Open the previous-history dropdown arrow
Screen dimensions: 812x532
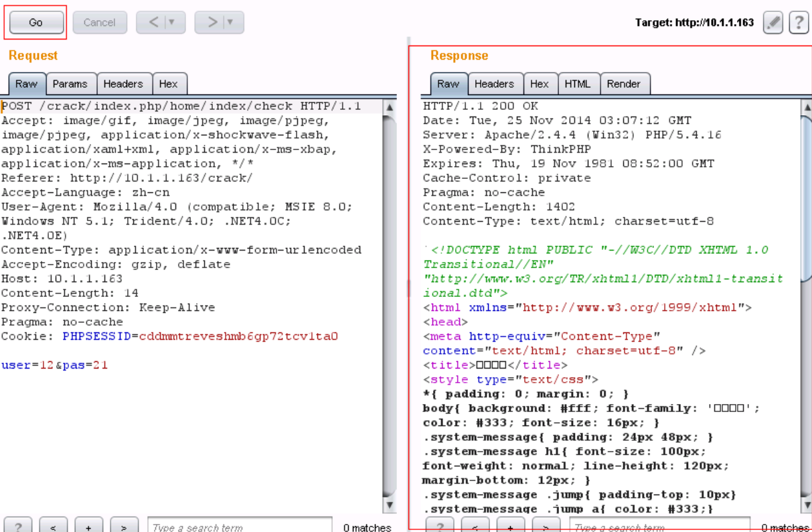click(x=173, y=22)
